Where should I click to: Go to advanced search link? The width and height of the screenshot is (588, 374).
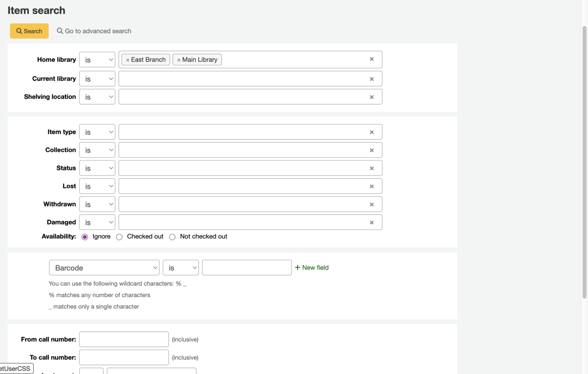click(x=94, y=31)
